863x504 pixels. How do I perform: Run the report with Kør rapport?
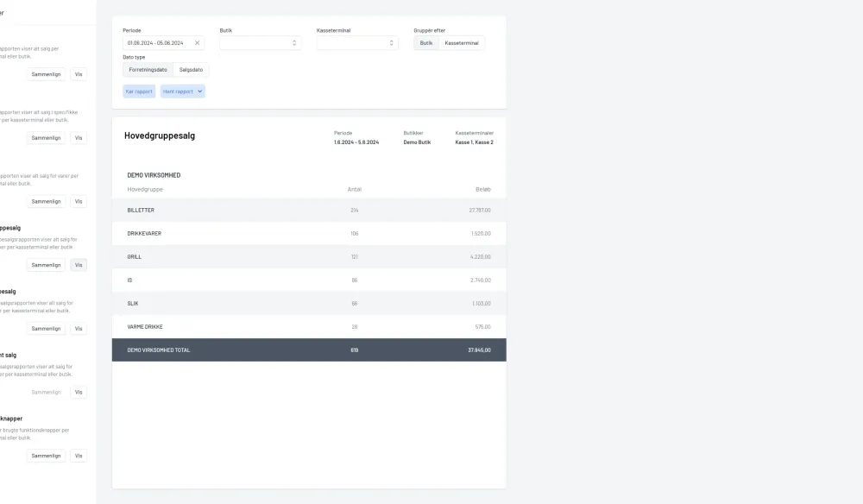(x=138, y=91)
